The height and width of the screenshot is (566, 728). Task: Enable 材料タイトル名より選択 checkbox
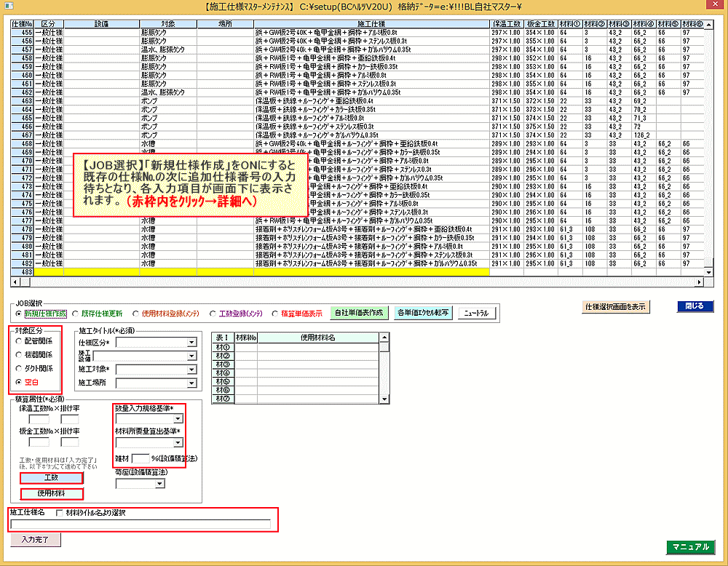[60, 513]
